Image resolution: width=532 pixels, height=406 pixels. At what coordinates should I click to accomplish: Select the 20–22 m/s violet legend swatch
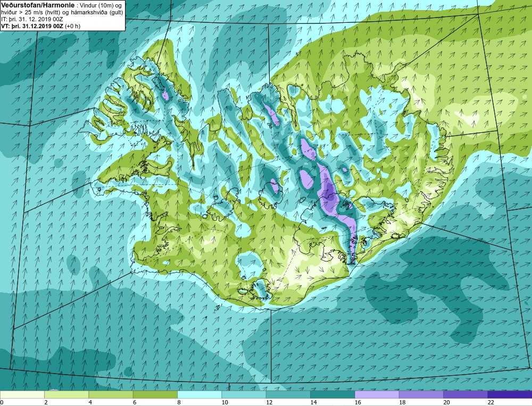(x=465, y=394)
